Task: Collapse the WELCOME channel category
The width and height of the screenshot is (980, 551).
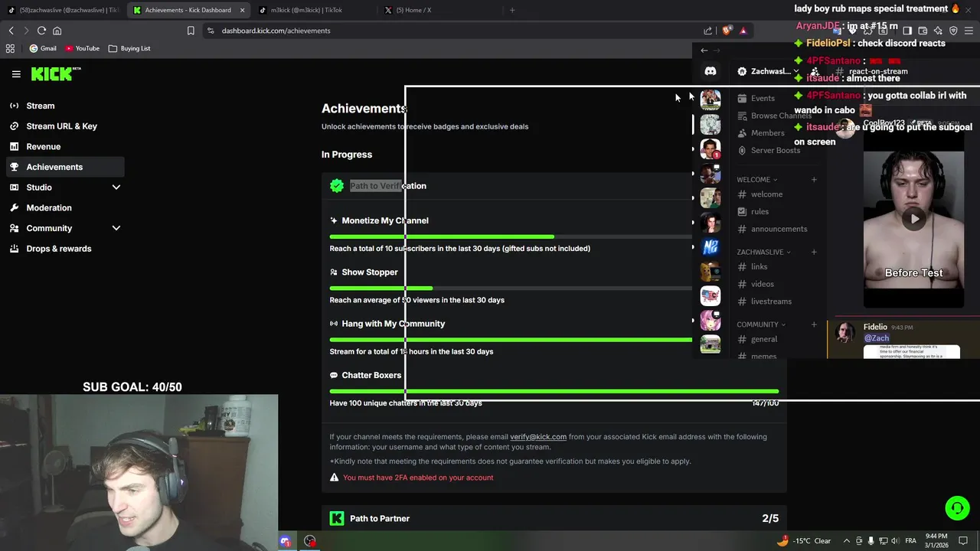Action: tap(757, 180)
